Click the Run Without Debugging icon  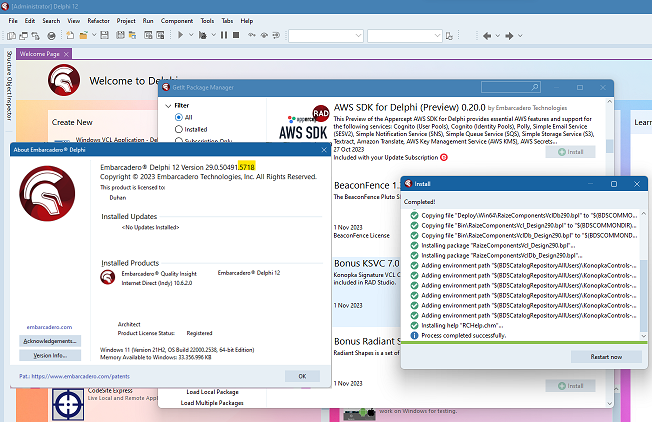coord(203,35)
